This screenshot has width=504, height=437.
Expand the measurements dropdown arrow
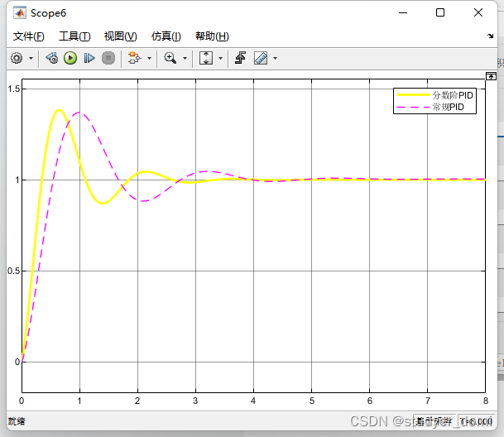point(276,59)
